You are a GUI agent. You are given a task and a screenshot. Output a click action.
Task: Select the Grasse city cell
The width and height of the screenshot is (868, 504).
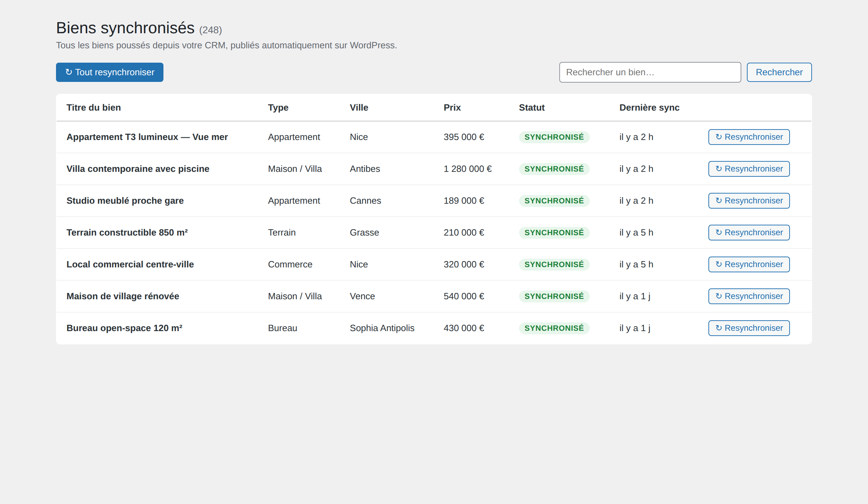pos(364,232)
